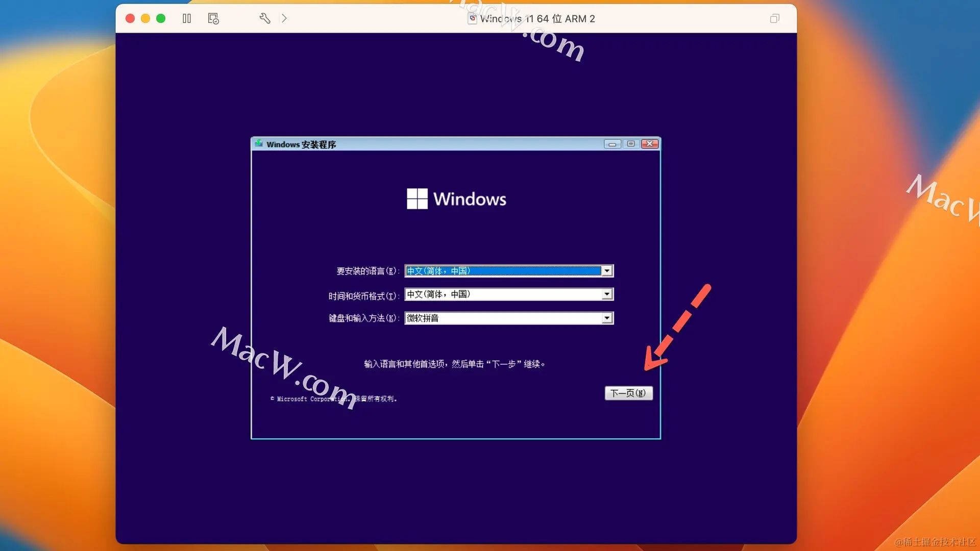
Task: Open the 时间和货币格式 dropdown arrow
Action: tap(606, 294)
